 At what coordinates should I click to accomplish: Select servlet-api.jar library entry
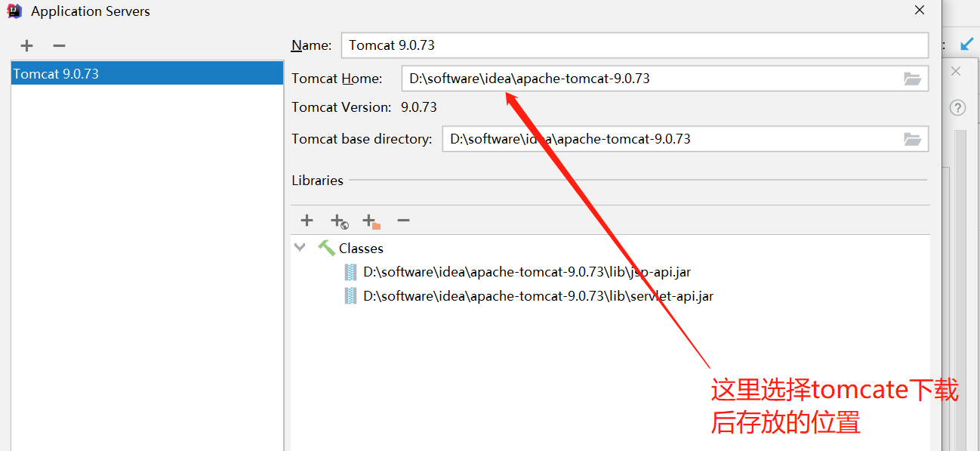[538, 296]
